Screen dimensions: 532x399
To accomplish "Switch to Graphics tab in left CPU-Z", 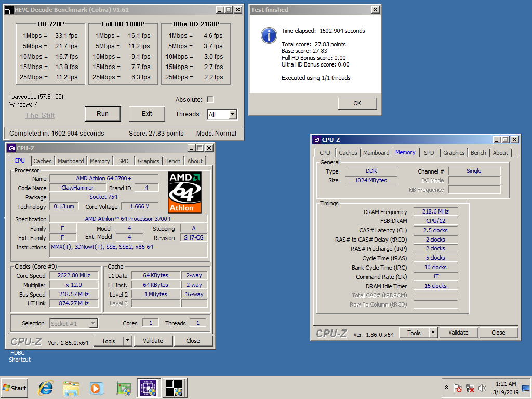I will [148, 161].
